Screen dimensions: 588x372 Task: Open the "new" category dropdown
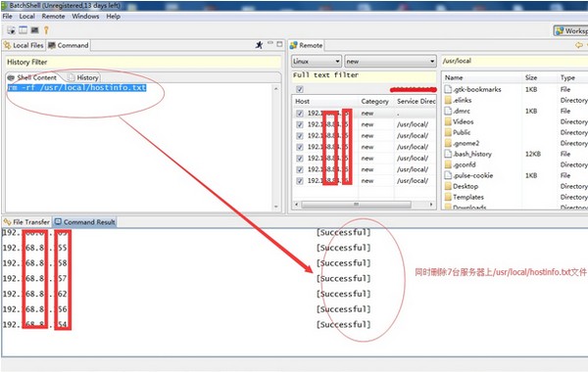[390, 61]
